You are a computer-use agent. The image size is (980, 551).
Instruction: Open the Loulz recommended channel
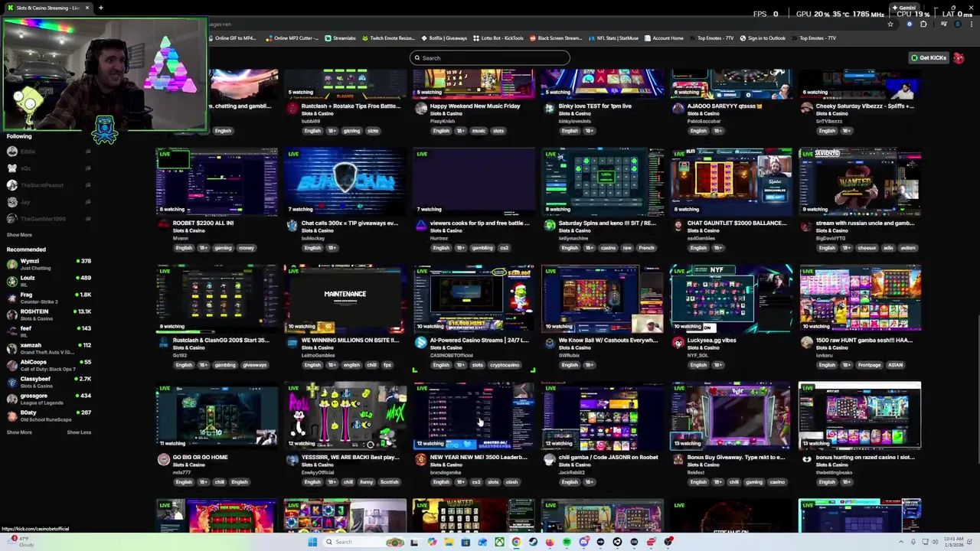pos(47,281)
